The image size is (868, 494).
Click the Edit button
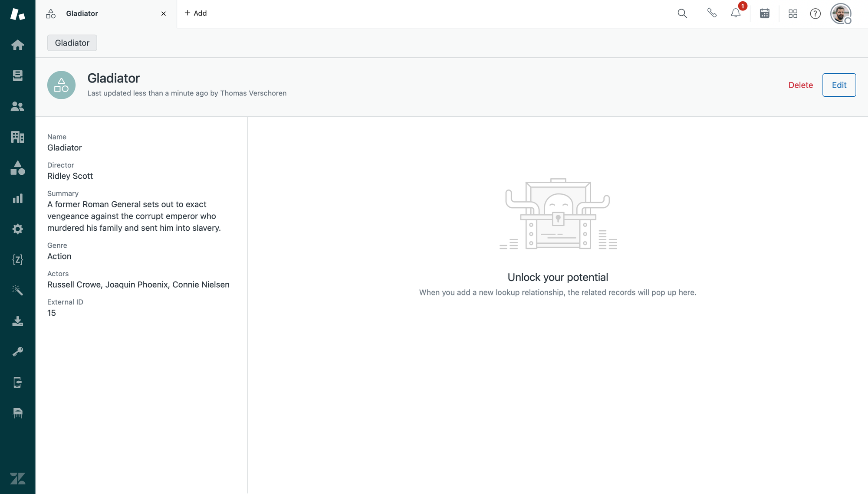(x=839, y=85)
